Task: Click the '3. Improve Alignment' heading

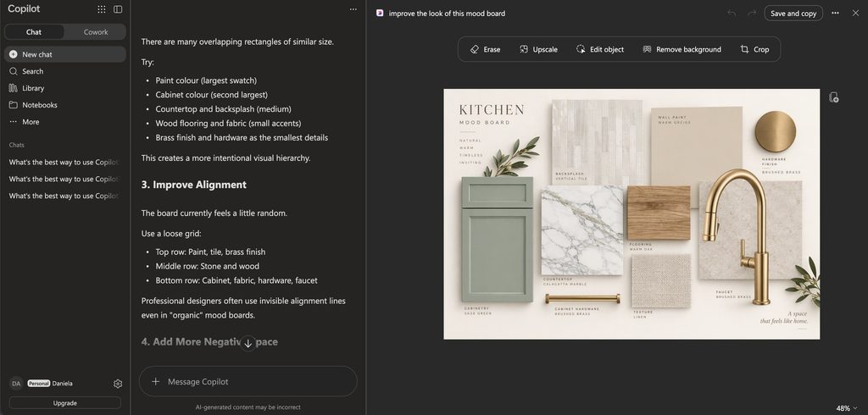Action: (194, 185)
